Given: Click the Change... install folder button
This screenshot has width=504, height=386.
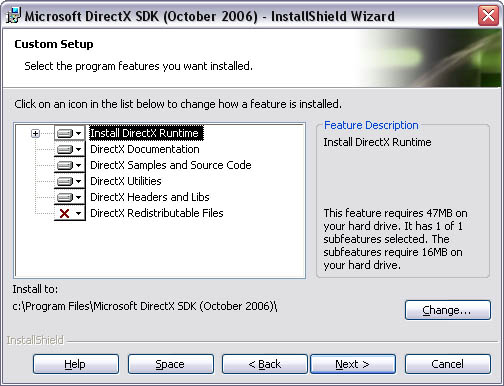Looking at the screenshot, I should (x=448, y=310).
